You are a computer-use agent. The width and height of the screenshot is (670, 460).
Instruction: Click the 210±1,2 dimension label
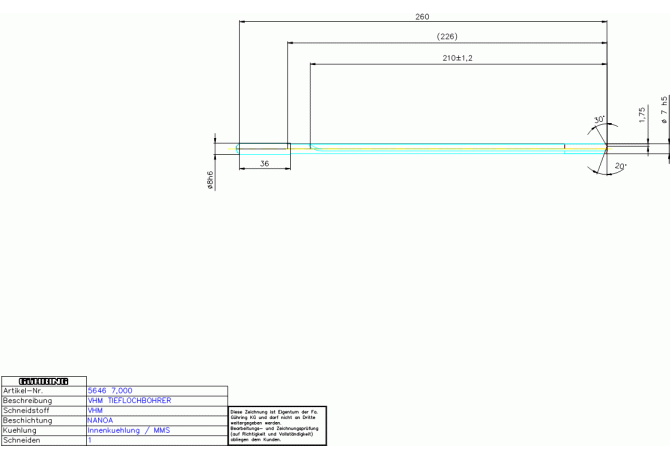click(x=457, y=58)
